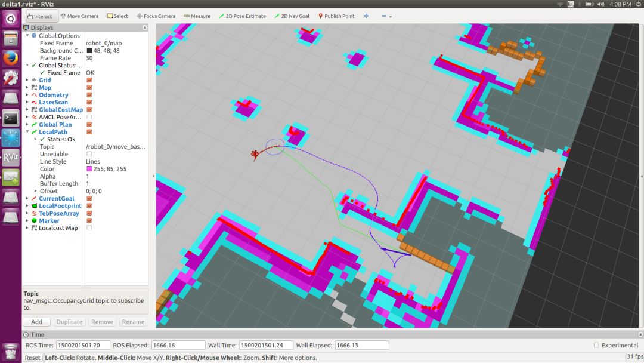The image size is (644, 363).
Task: Collapse the LocalPath display tree
Action: (27, 132)
